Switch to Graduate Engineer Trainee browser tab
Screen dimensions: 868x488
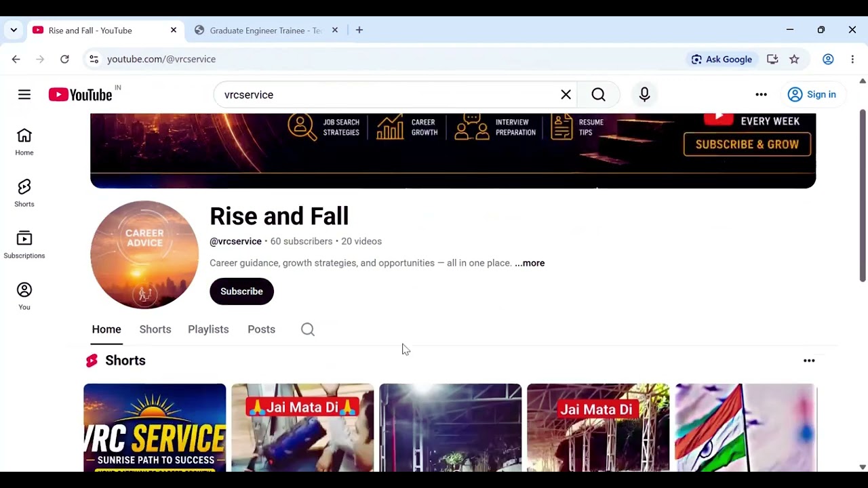click(x=264, y=30)
